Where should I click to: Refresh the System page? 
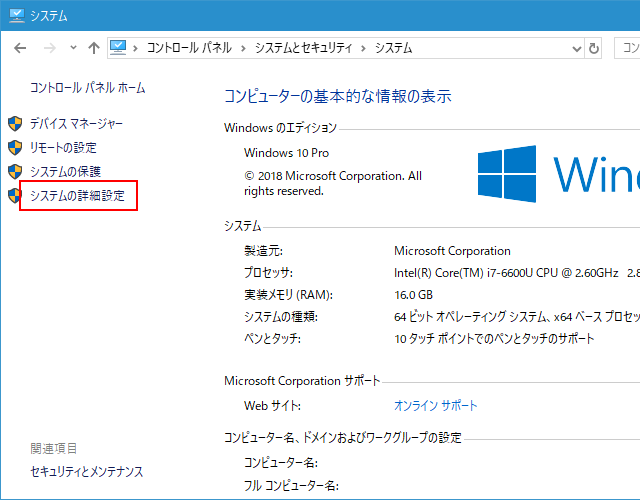pos(593,49)
